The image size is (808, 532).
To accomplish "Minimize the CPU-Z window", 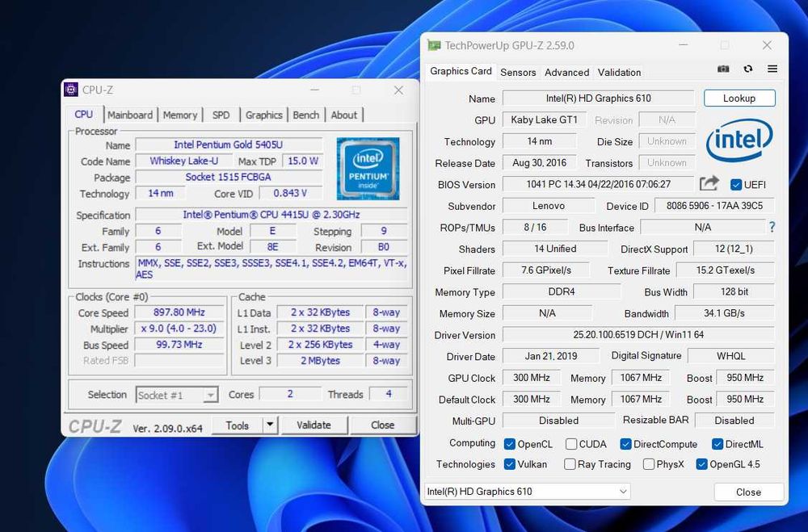I will pos(314,90).
